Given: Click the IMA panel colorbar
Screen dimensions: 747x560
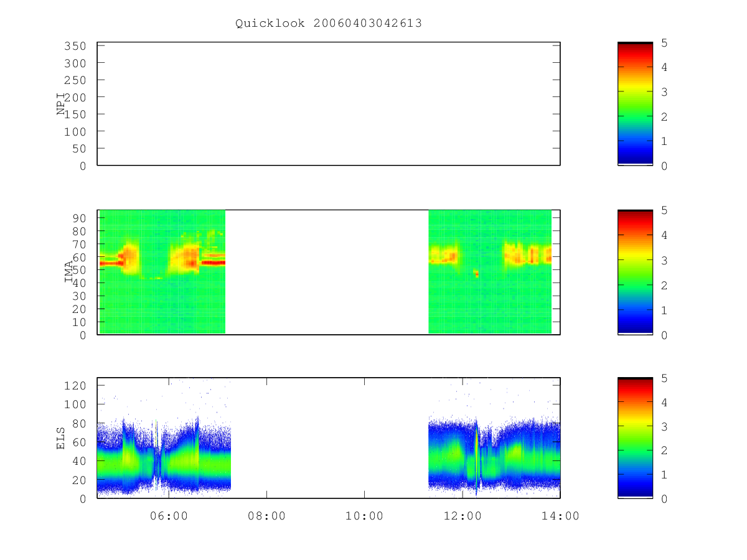Looking at the screenshot, I should pos(635,273).
